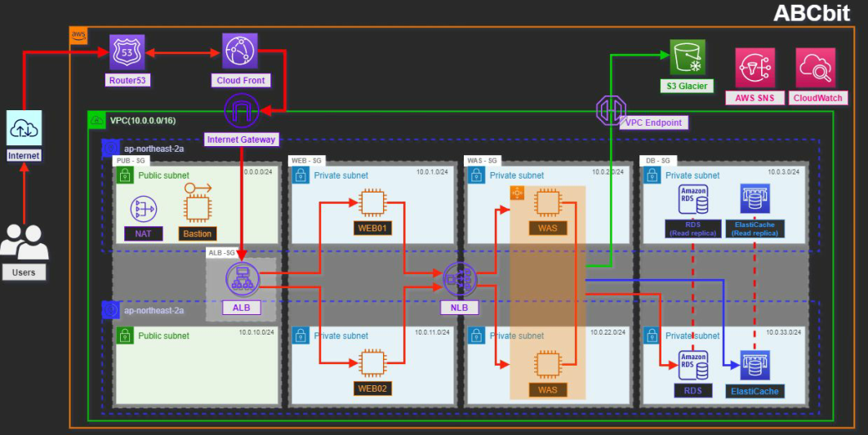Click the Users people icon
This screenshot has height=435, width=868.
[24, 242]
